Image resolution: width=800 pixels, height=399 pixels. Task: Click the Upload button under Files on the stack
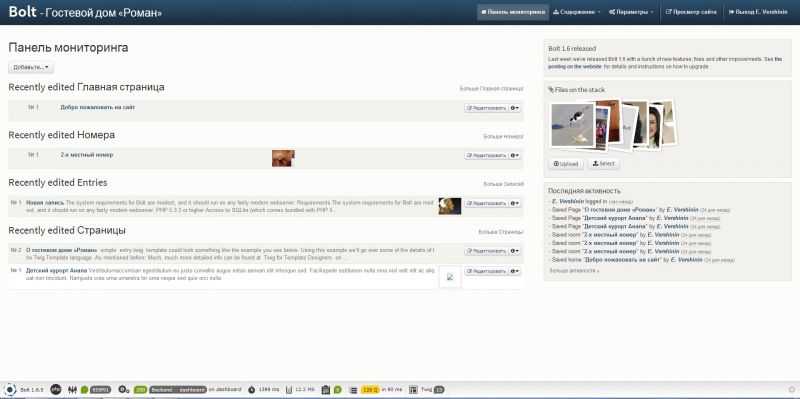coord(566,164)
